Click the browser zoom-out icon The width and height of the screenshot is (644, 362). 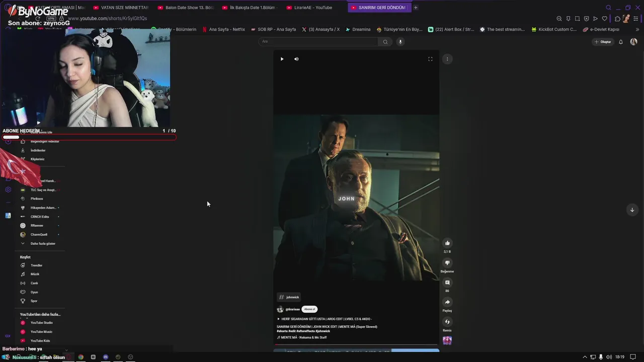pyautogui.click(x=559, y=19)
